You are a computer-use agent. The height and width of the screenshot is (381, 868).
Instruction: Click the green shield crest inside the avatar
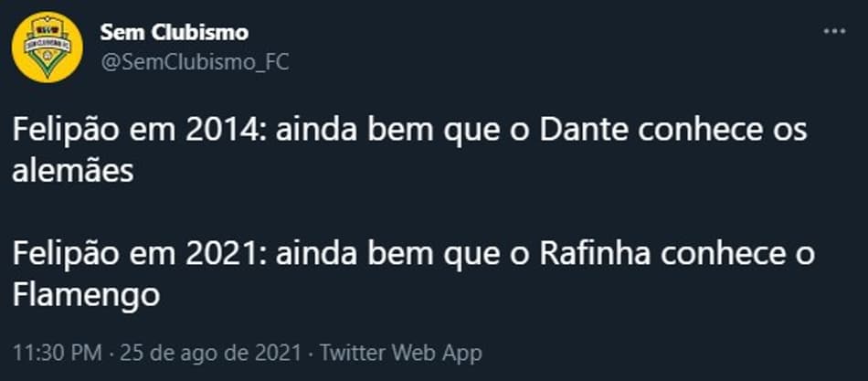click(47, 47)
